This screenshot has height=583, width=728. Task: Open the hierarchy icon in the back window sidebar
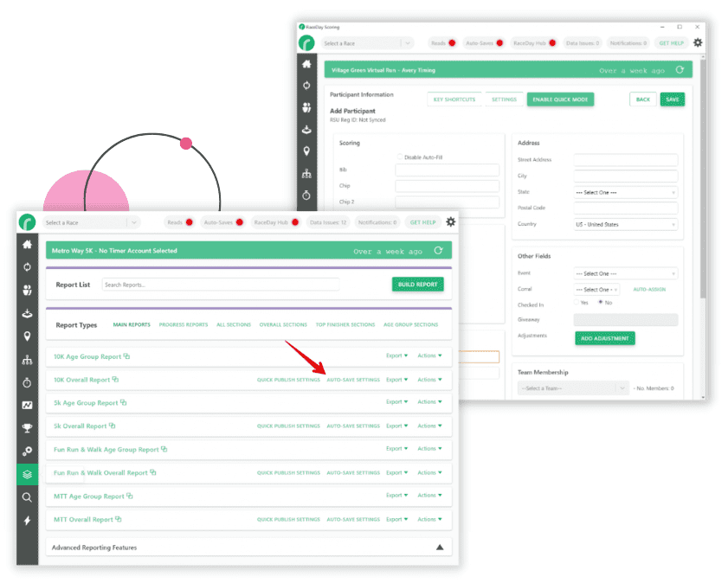point(306,174)
